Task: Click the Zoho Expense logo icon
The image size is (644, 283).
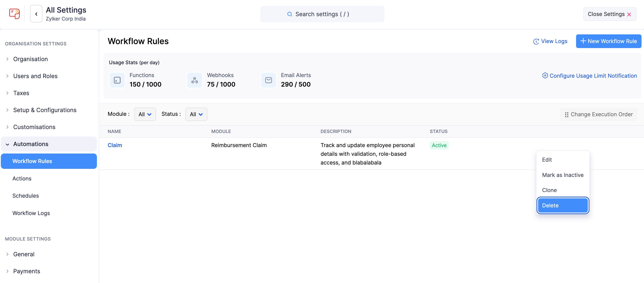Action: (x=14, y=13)
